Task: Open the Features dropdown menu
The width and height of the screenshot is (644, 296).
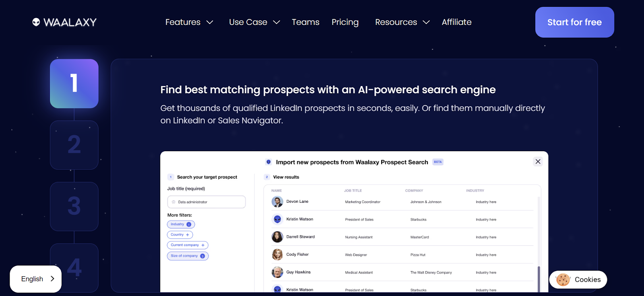Action: 189,22
